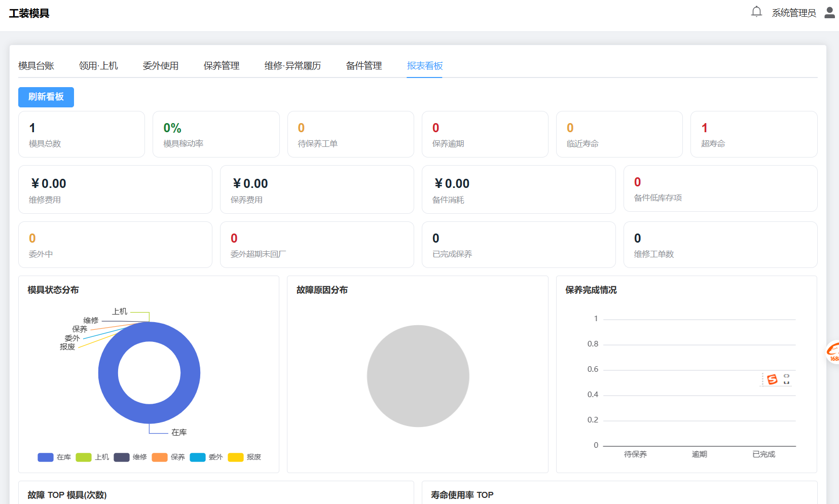Click the 待保养工单 card
This screenshot has width=839, height=504.
click(x=351, y=134)
